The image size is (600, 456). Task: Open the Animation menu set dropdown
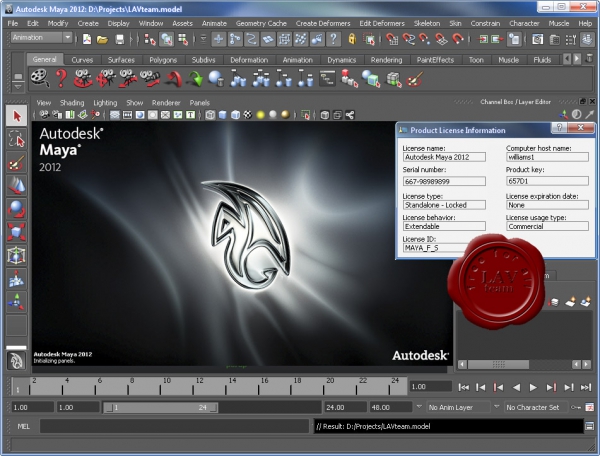(41, 37)
